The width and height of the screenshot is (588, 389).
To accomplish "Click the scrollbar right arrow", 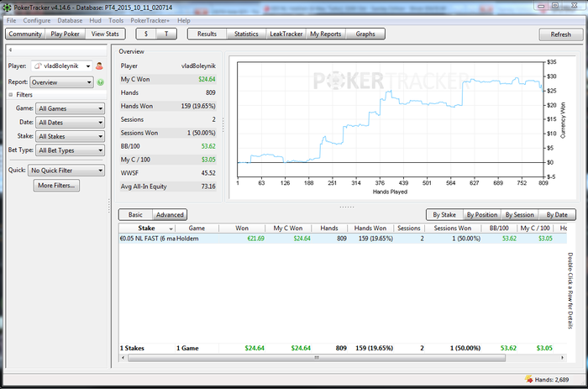I will coord(562,358).
